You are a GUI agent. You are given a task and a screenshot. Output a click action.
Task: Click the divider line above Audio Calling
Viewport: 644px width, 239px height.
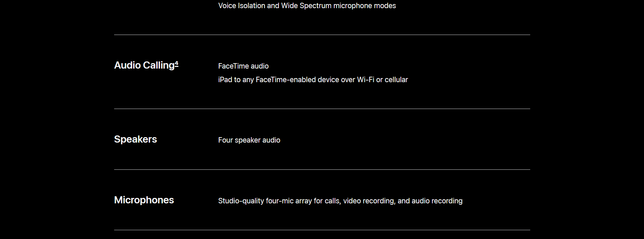[x=322, y=35]
